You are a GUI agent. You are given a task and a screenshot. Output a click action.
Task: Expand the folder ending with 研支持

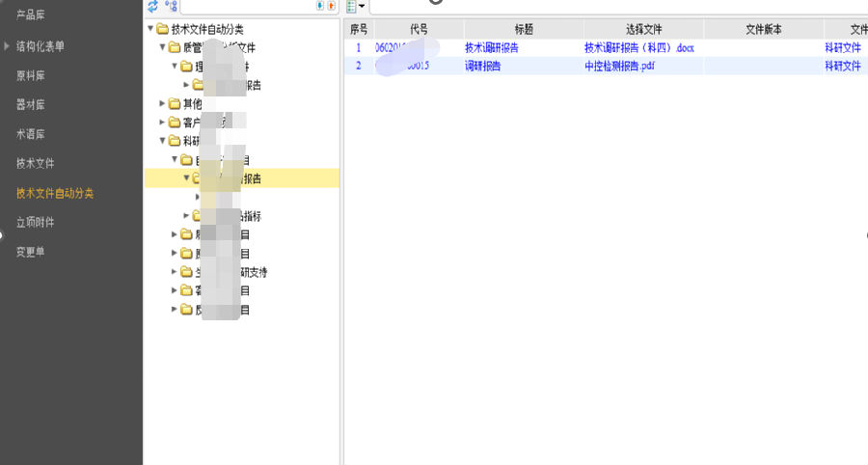[175, 271]
